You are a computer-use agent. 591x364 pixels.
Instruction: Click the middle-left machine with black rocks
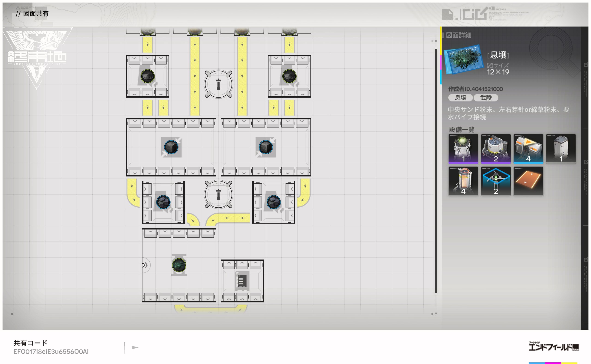163,202
